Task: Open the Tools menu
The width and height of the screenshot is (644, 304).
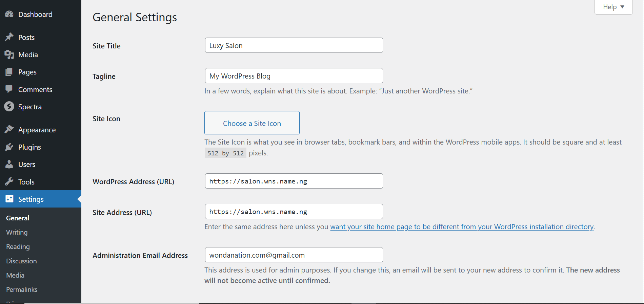Action: coord(41,182)
